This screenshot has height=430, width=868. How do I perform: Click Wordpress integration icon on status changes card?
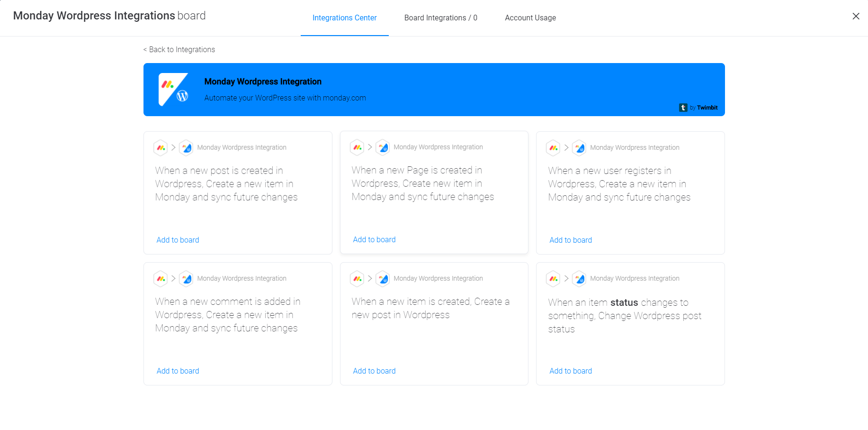click(579, 279)
